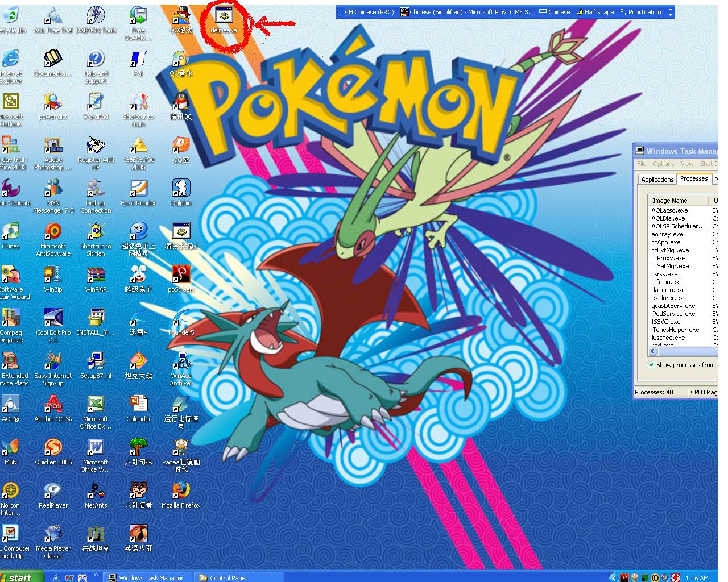Viewport: 728px width, 582px height.
Task: Select the 坦克大战 desktop icon
Action: [138, 365]
